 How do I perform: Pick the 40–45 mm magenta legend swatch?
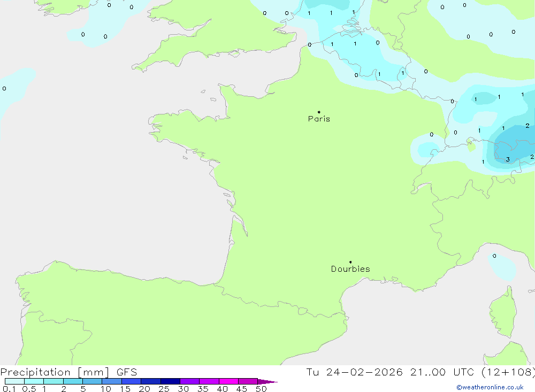[x=228, y=381]
